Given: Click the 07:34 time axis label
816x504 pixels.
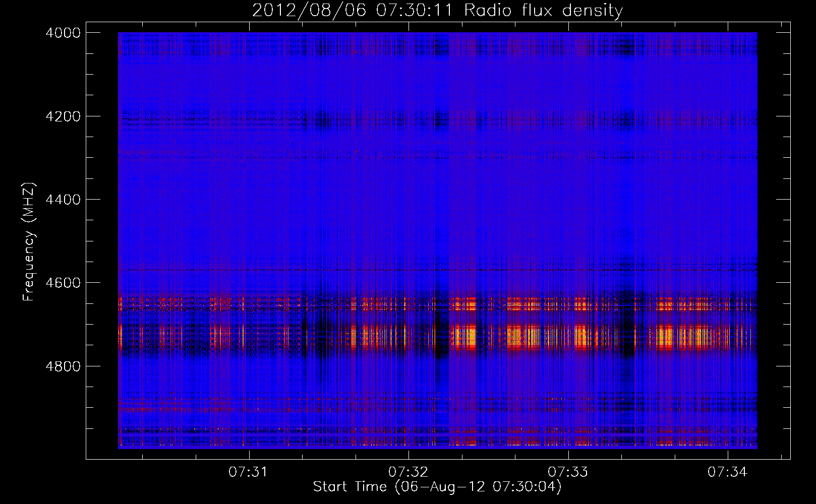Looking at the screenshot, I should [x=727, y=472].
